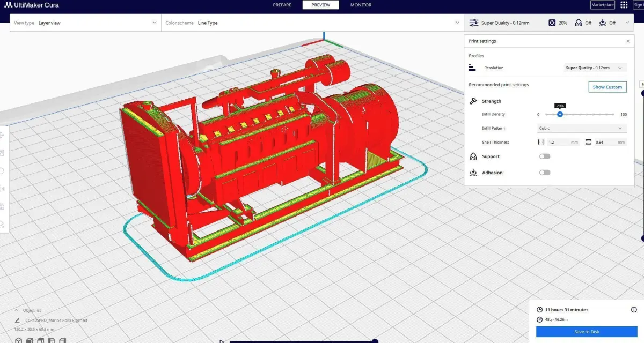Open the Ultimaker apps grid icon

624,5
